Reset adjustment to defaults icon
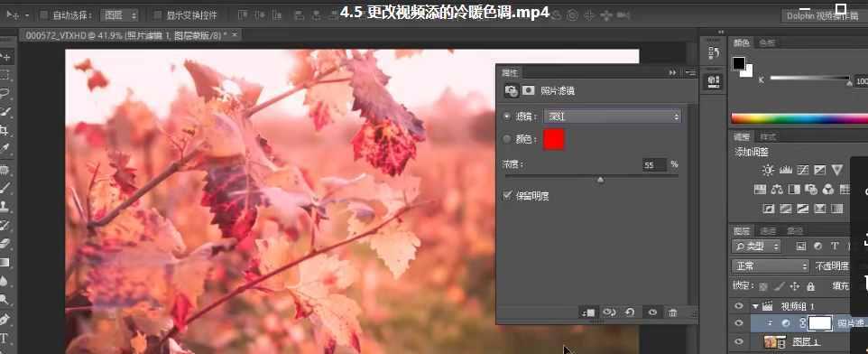 (x=630, y=313)
